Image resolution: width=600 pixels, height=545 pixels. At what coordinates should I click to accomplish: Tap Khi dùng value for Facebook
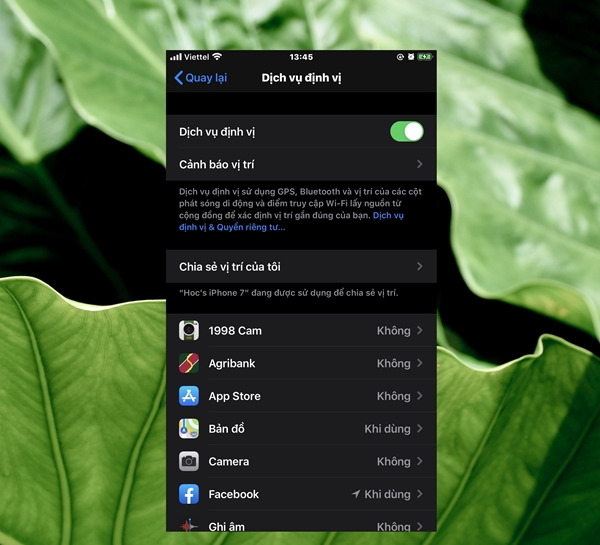[x=387, y=494]
